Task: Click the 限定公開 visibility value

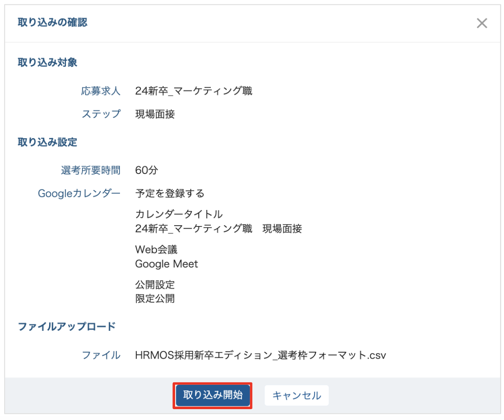Action: (155, 299)
